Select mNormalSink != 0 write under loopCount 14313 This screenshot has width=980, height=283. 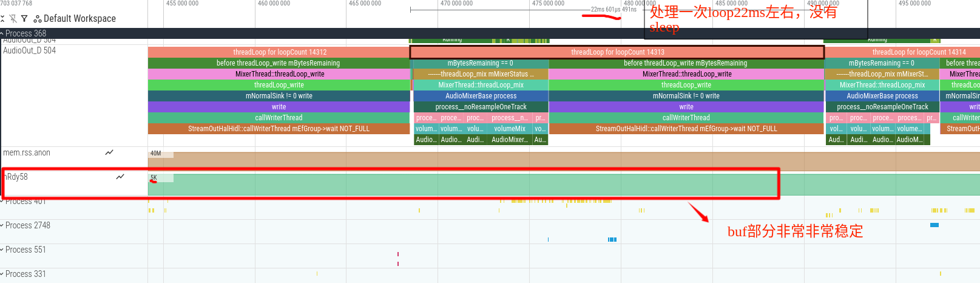(686, 96)
